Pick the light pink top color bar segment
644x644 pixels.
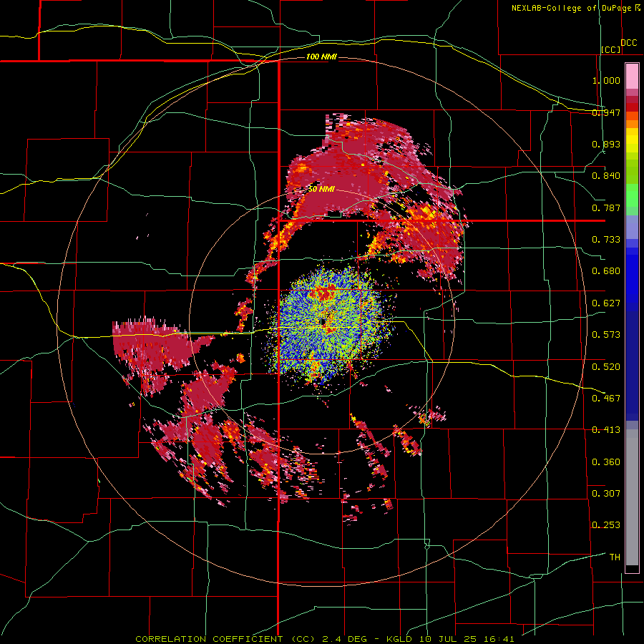coord(632,77)
